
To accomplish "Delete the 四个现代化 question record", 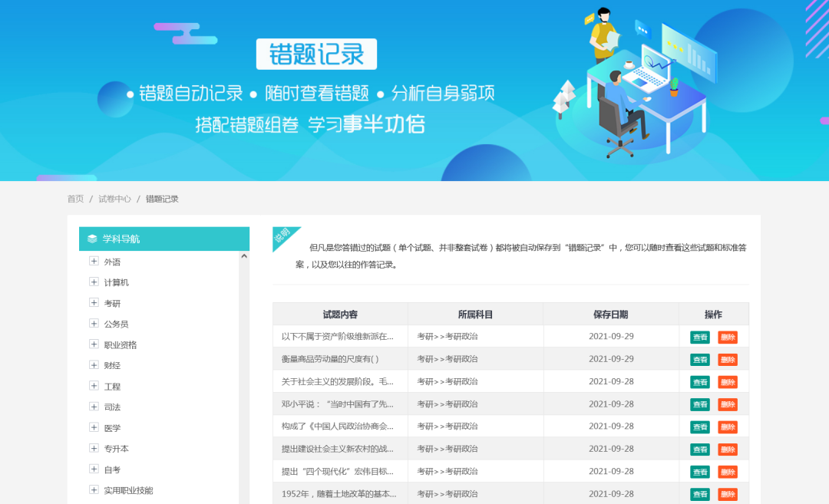I will click(x=727, y=472).
